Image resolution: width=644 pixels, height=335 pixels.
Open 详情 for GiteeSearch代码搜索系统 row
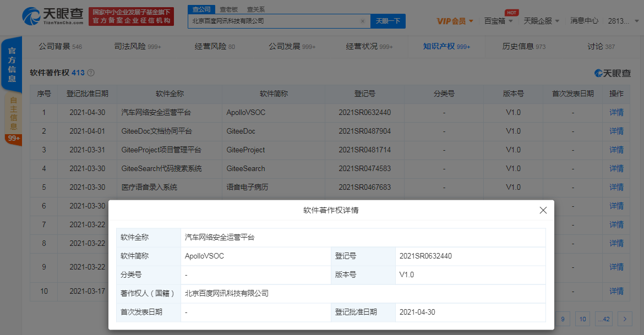(x=616, y=168)
